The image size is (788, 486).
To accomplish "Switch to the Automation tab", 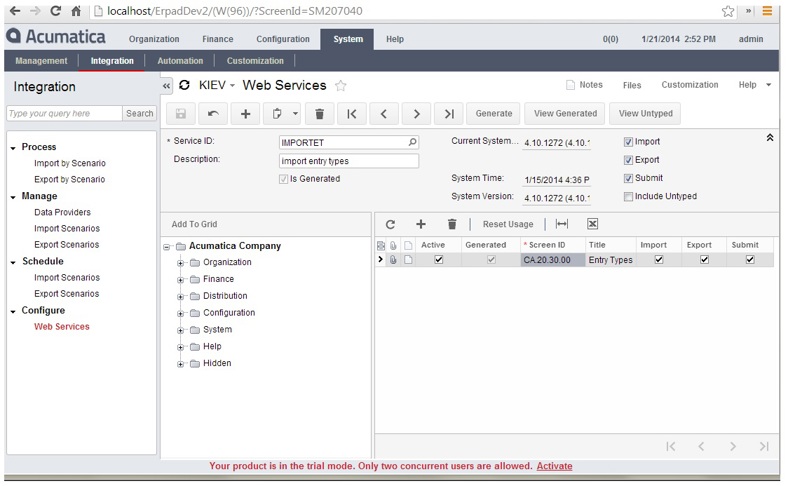I will [180, 61].
